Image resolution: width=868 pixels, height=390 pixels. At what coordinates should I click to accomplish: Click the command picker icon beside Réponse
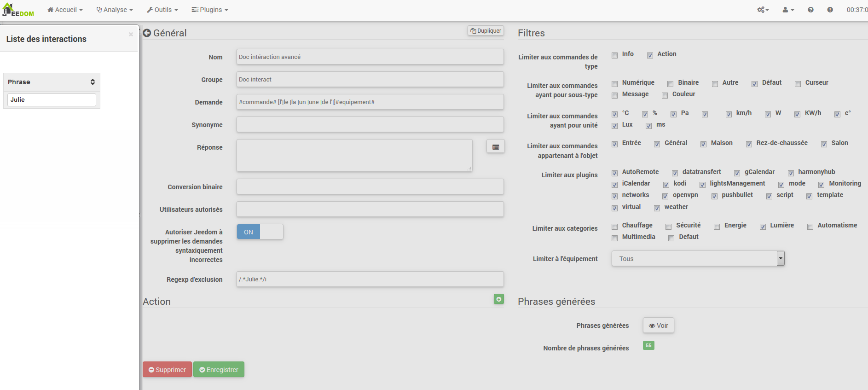pyautogui.click(x=495, y=146)
